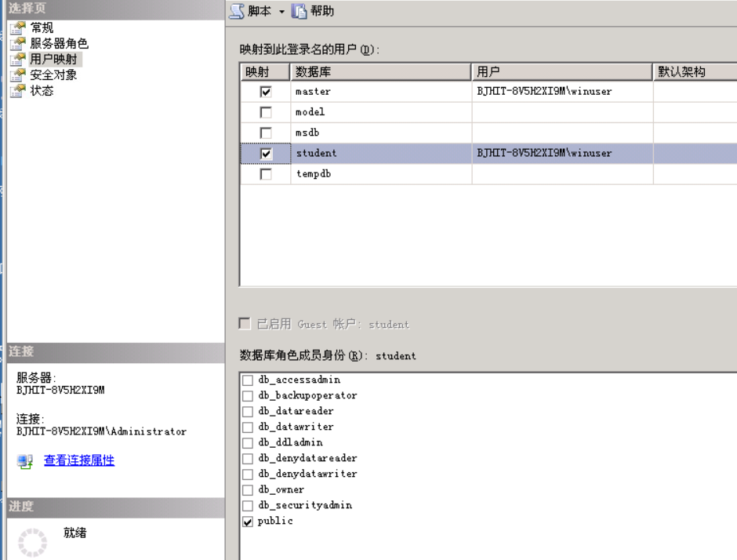Select the tempdb database name cell
The image size is (737, 560).
click(381, 174)
